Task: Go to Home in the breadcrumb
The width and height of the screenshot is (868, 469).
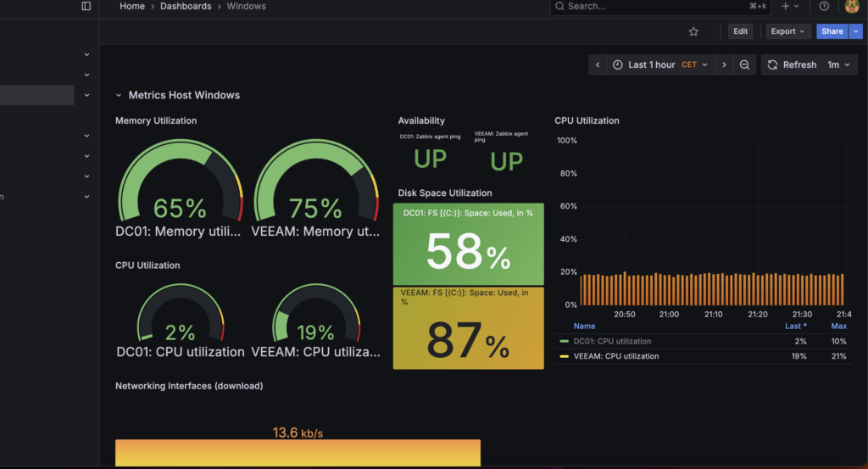Action: pyautogui.click(x=132, y=6)
